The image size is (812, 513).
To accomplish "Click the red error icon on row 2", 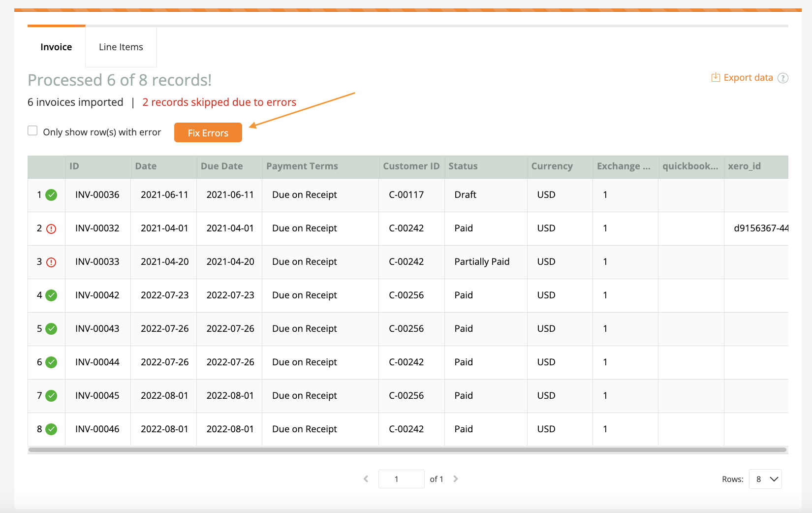I will click(x=51, y=228).
